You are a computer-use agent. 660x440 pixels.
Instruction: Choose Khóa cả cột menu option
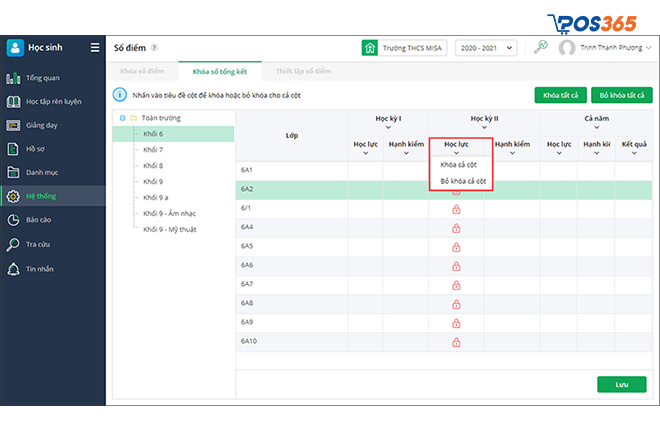(460, 164)
